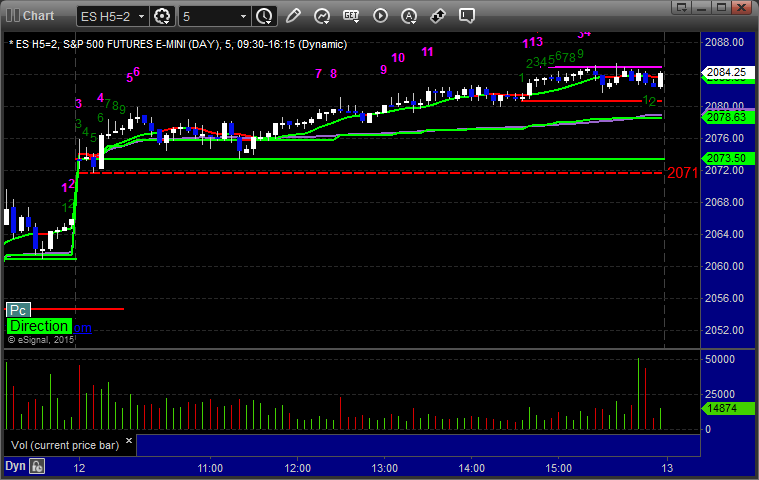Open the GET tools menu
Image resolution: width=759 pixels, height=480 pixels.
(351, 16)
